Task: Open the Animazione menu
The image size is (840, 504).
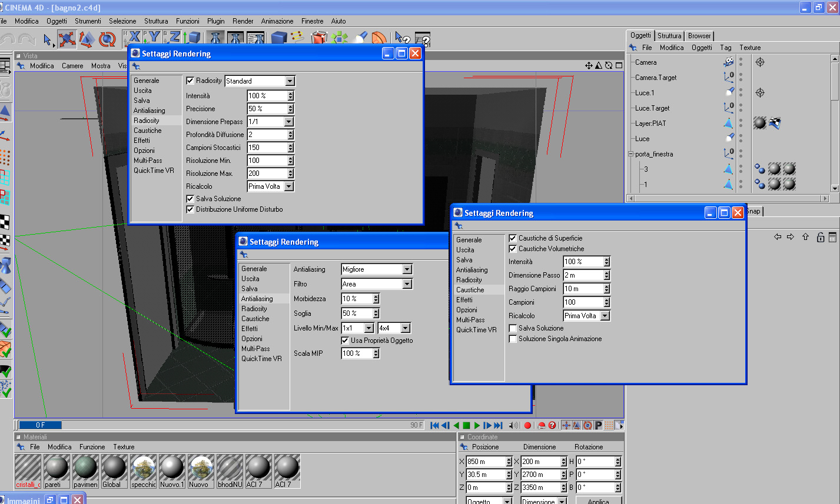Action: click(x=277, y=21)
